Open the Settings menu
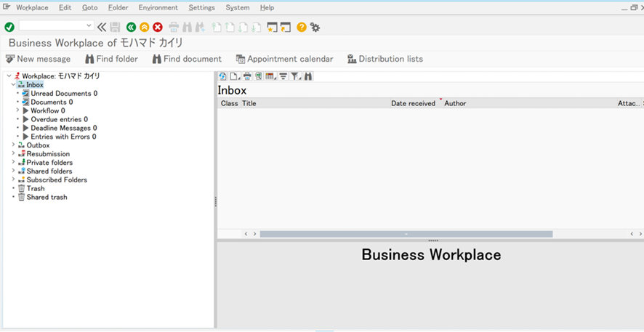Screen dimensions: 644x332 (201, 7)
